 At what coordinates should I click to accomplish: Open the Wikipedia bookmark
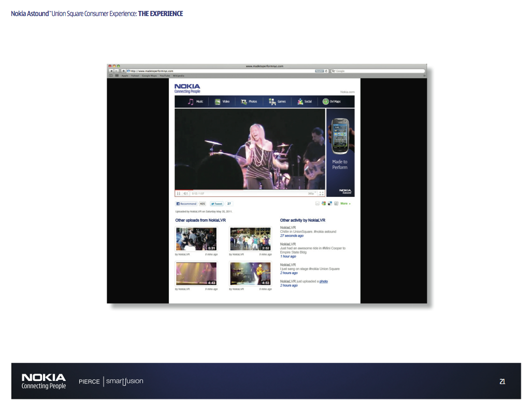click(179, 76)
